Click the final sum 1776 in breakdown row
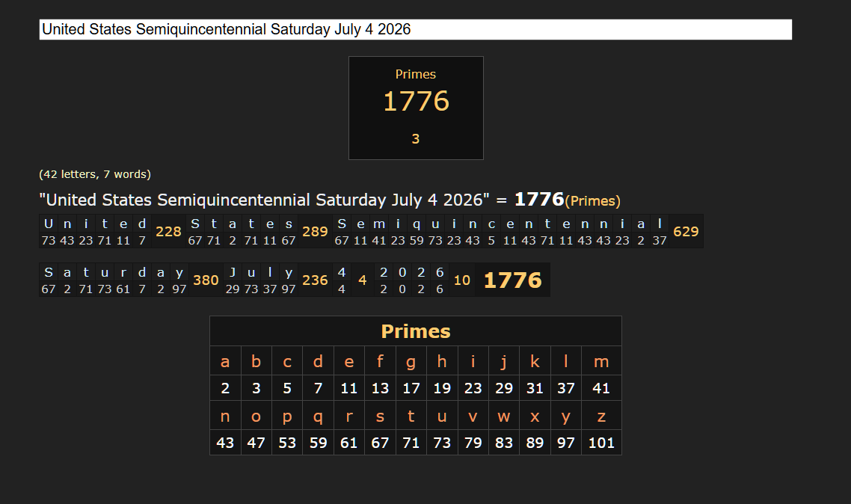851x504 pixels. tap(512, 280)
